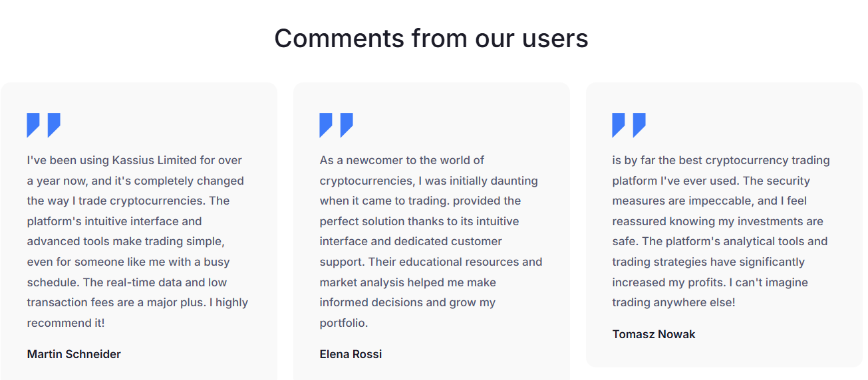Click the "trading anywhere else!" line
This screenshot has height=380, width=868.
coord(674,303)
